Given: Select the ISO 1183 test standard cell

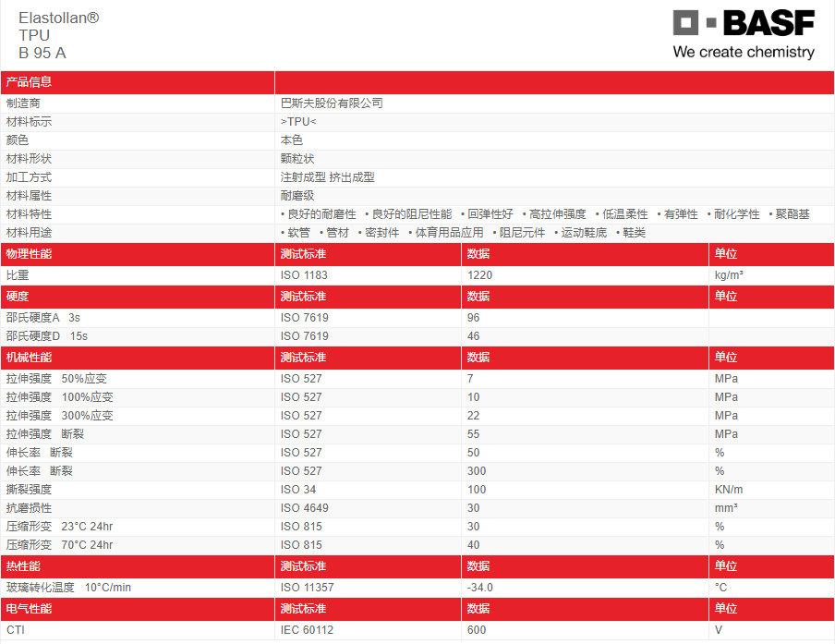Looking at the screenshot, I should [304, 275].
